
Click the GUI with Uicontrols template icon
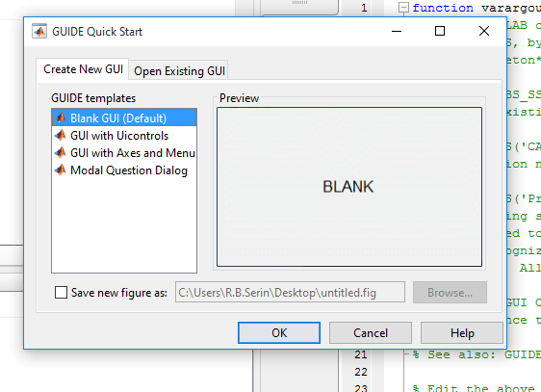pos(61,135)
